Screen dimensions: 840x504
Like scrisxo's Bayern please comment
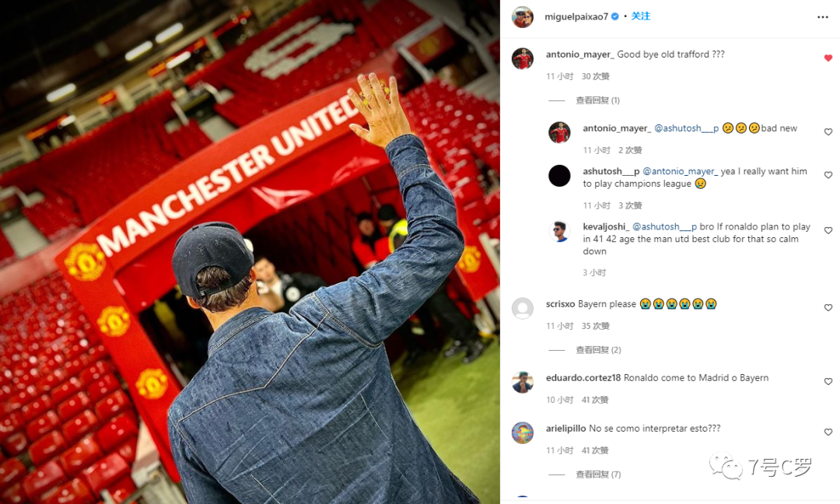(828, 307)
